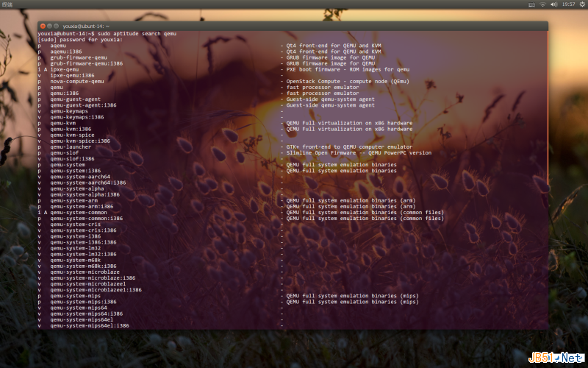588x368 pixels.
Task: Click the package name 'qemu-system-lm32'
Action: [76, 249]
